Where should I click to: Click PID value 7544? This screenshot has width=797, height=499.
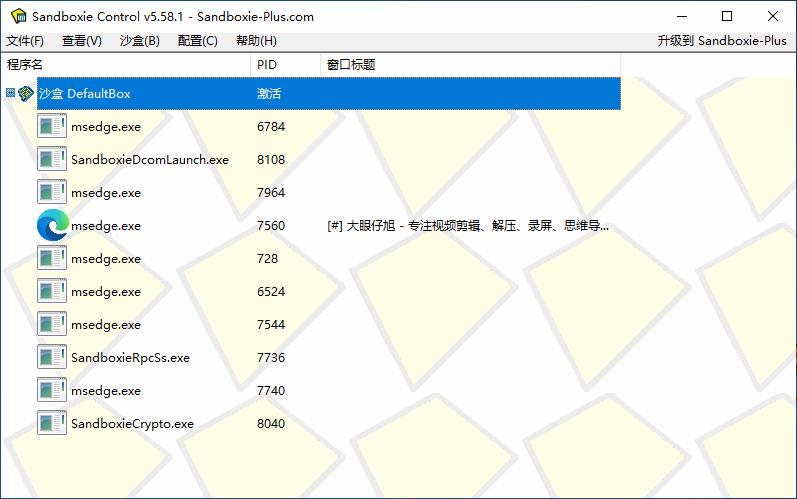pos(271,325)
